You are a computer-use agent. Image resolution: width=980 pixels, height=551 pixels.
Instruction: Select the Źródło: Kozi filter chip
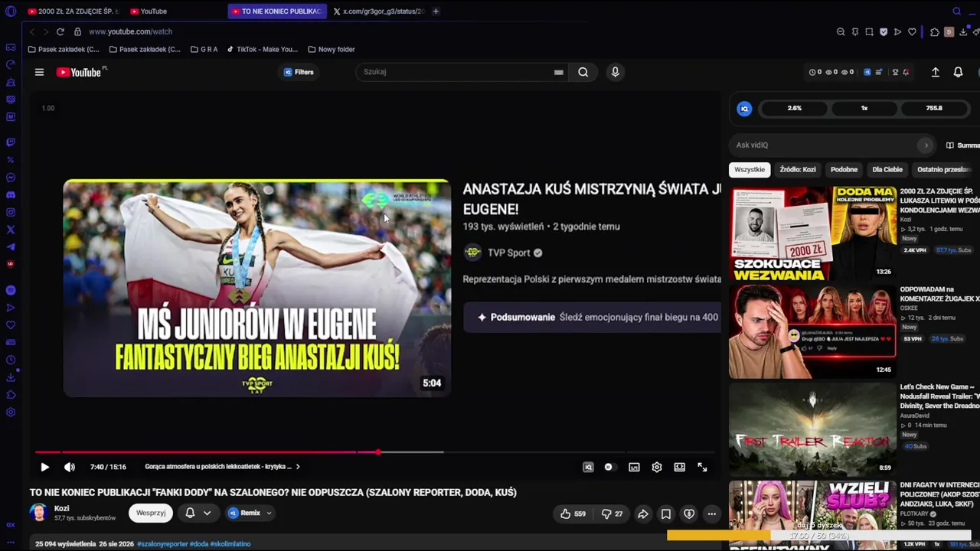[798, 170]
